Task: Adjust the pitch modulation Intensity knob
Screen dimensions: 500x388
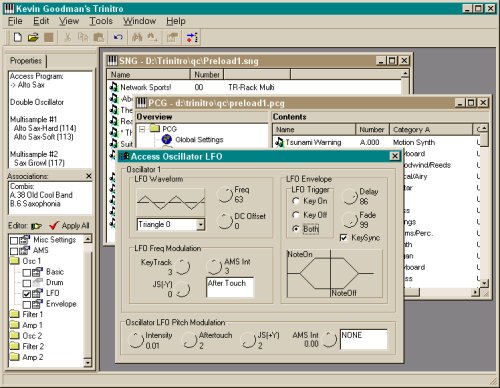Action: coord(136,340)
